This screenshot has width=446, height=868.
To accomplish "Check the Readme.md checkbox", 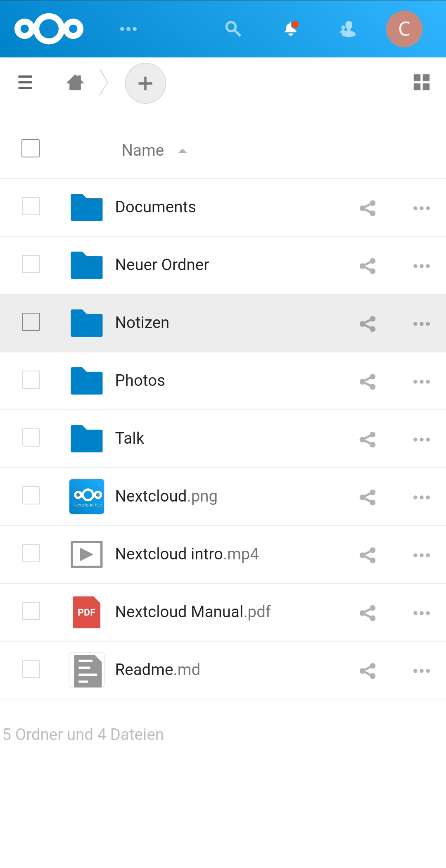I will 31,669.
